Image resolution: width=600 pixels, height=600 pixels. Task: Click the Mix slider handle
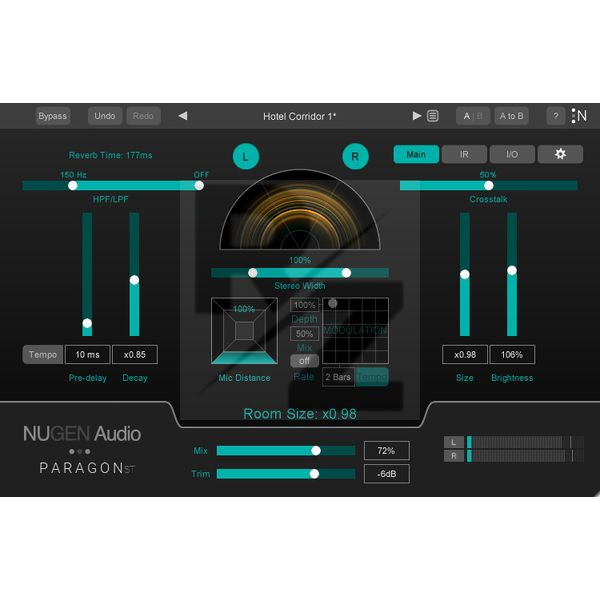click(316, 451)
